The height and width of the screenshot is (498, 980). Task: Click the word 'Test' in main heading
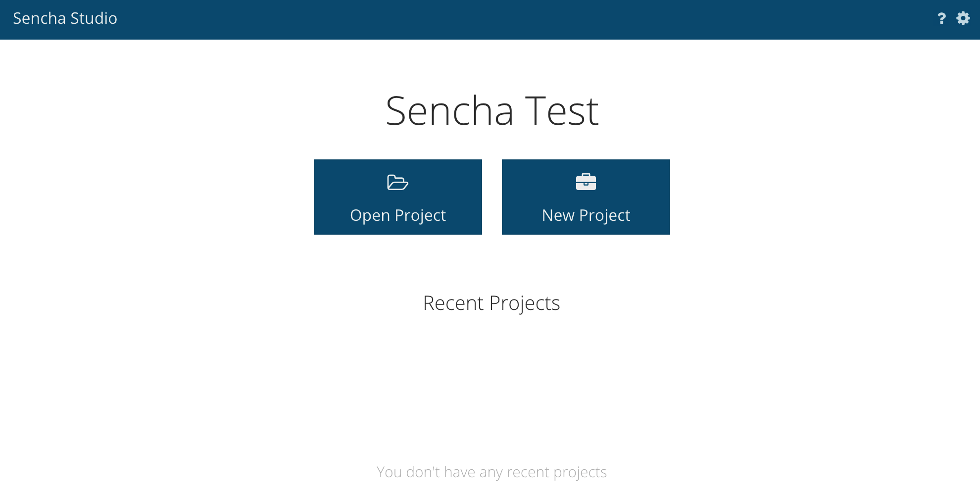click(x=562, y=111)
